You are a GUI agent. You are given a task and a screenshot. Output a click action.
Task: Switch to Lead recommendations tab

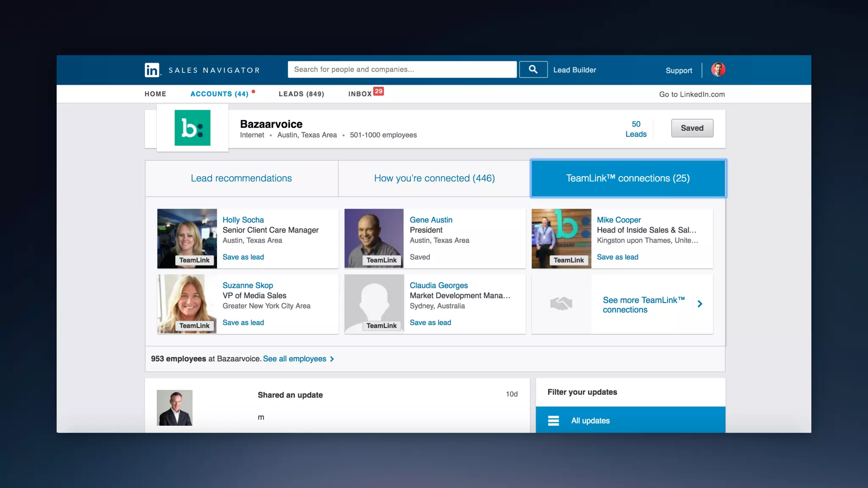click(241, 178)
